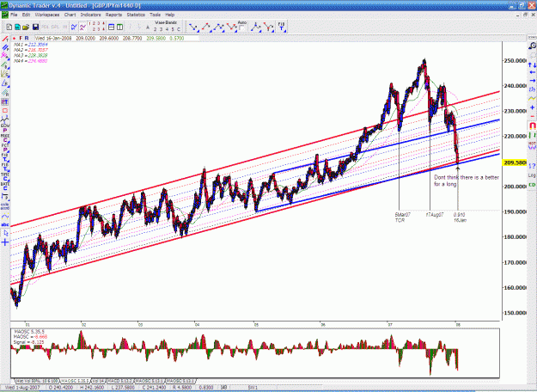Select Wave Bands number 2

tap(156, 29)
